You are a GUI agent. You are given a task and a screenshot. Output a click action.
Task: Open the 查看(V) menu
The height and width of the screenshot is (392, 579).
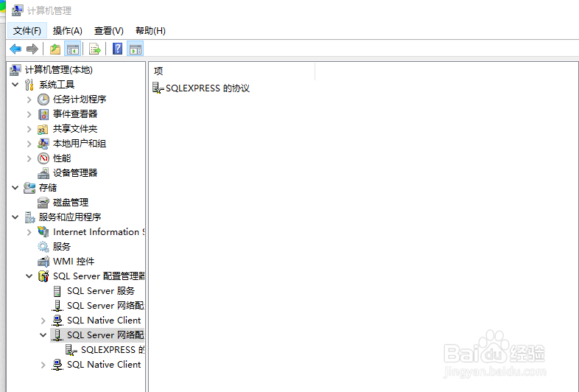pos(108,31)
